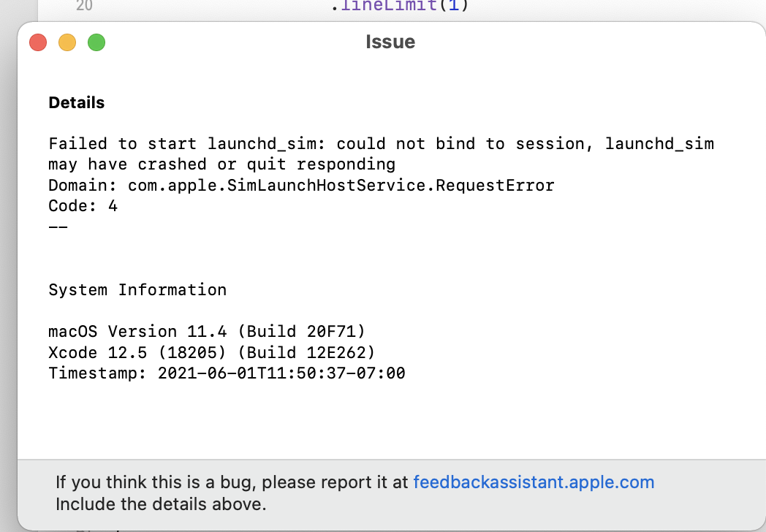Select the Xcode 12.5 (18205) line
The image size is (766, 532).
211,352
